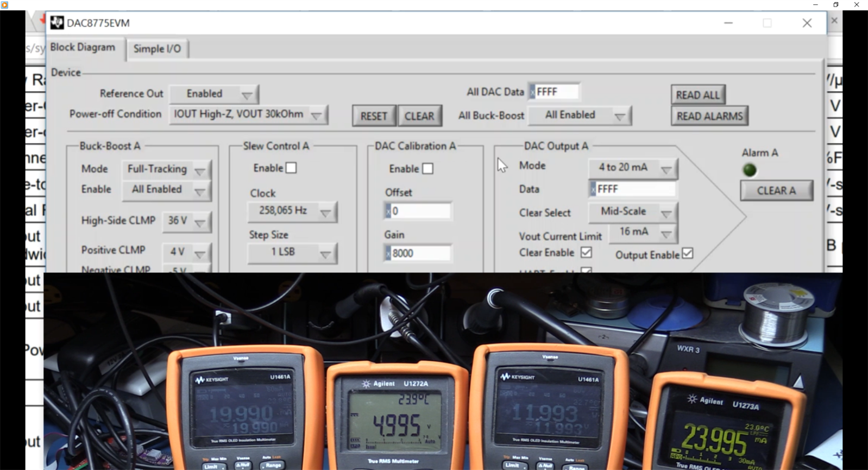Enable the Slew Control A checkbox
This screenshot has width=868, height=470.
291,168
